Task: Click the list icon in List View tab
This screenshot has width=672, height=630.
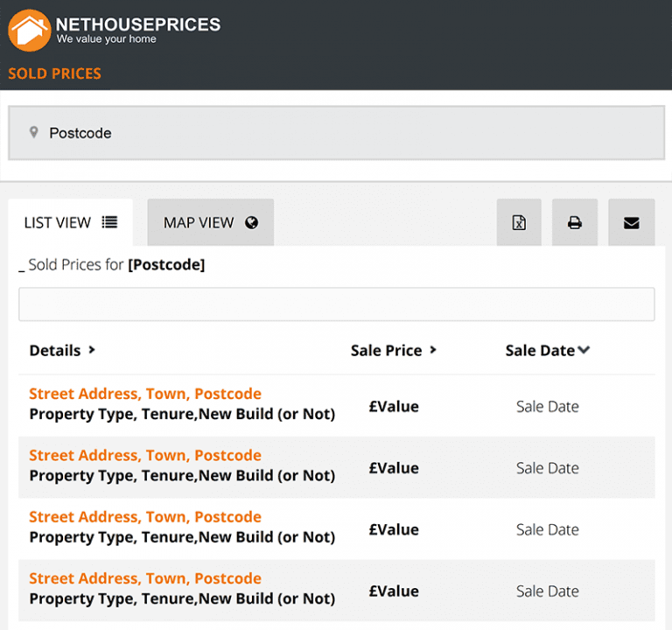Action: tap(109, 222)
